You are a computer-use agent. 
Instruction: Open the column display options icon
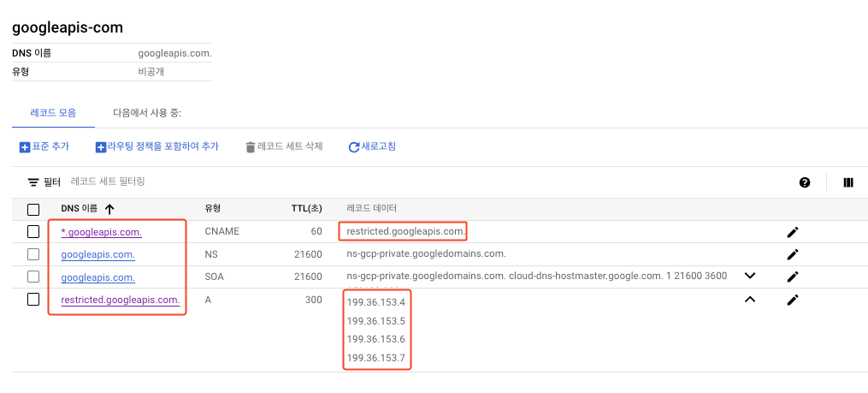[848, 182]
